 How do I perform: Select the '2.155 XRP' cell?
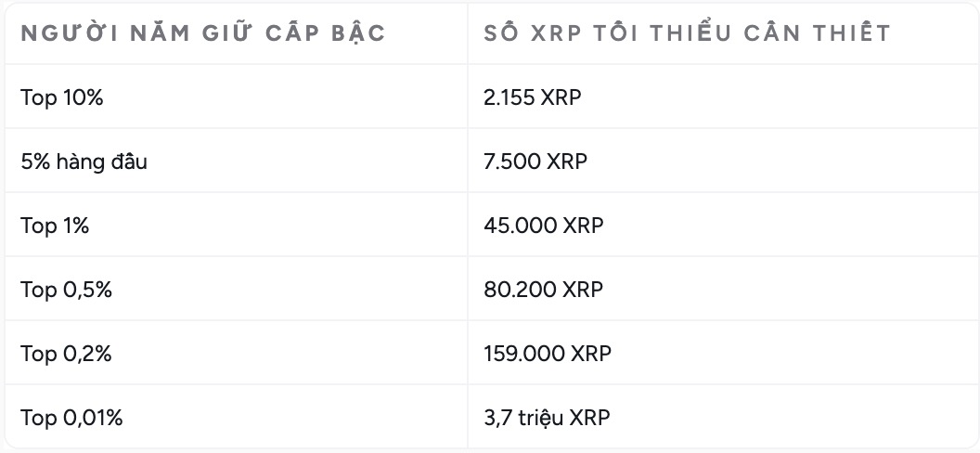tap(533, 97)
